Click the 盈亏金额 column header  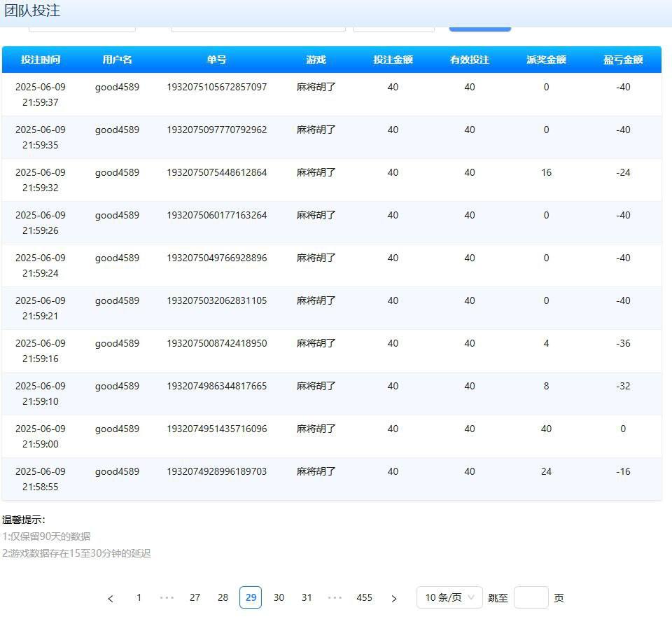(623, 60)
